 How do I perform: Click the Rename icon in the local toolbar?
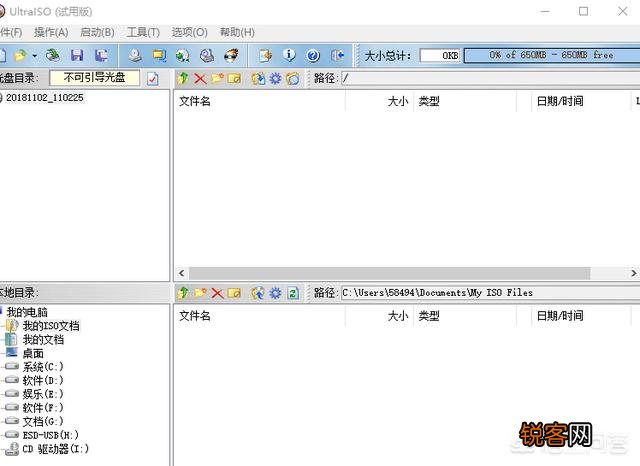(x=234, y=293)
